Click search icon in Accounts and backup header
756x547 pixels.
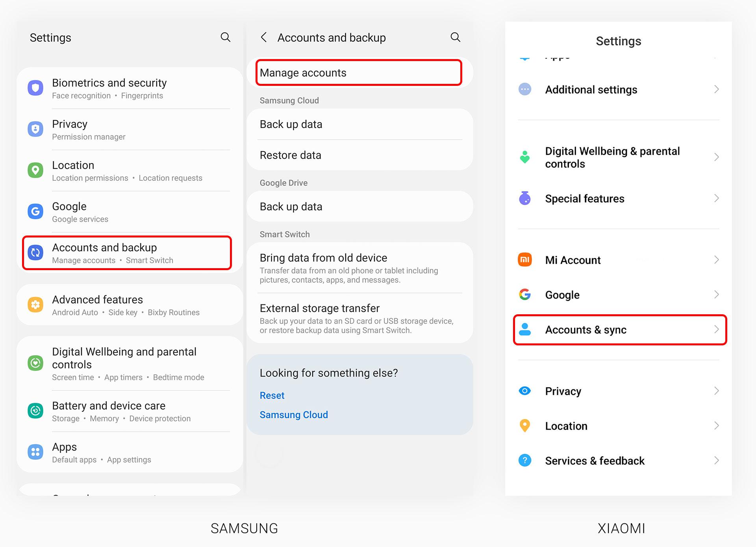coord(455,37)
